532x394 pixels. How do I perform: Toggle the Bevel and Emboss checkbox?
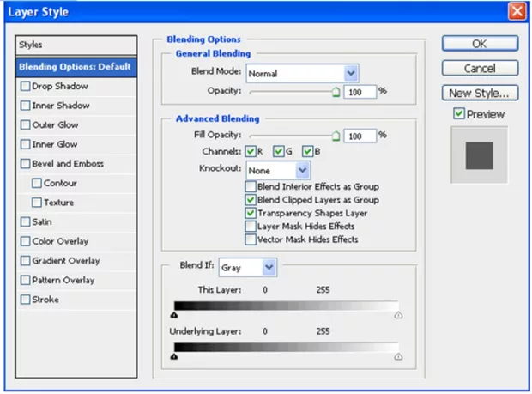[x=25, y=164]
